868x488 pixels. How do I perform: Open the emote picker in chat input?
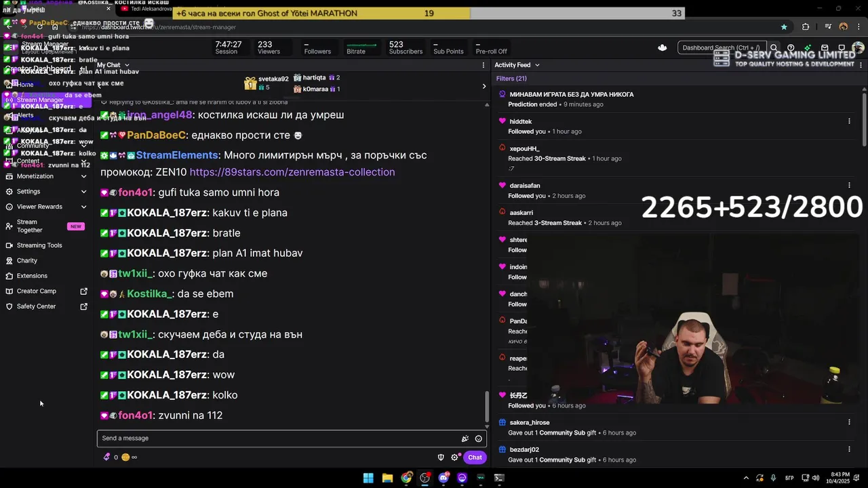pyautogui.click(x=479, y=439)
